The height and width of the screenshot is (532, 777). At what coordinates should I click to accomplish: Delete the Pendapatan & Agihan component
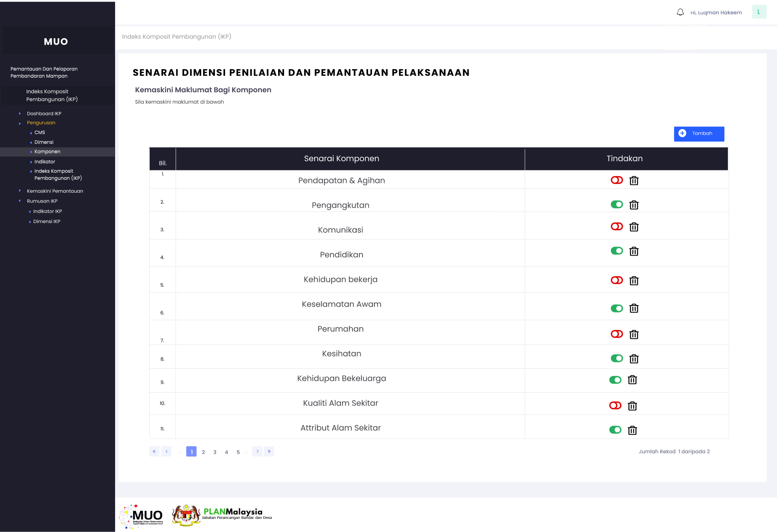click(x=634, y=181)
